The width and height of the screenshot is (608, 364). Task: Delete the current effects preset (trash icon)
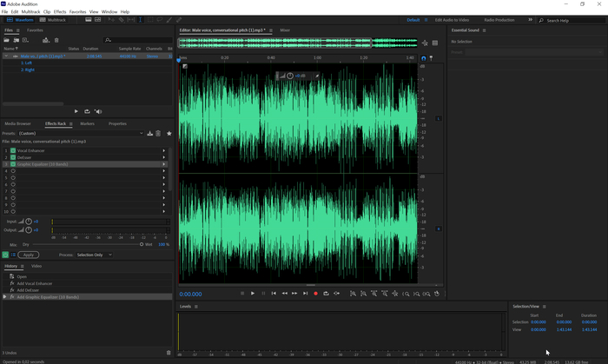tap(158, 133)
